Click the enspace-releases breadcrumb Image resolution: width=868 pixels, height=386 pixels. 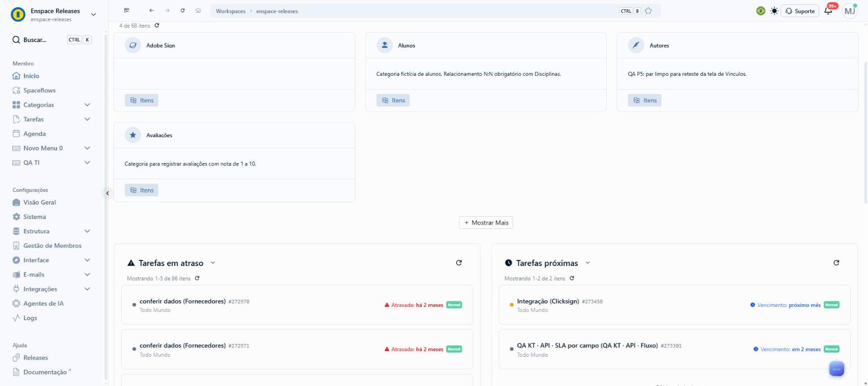coord(277,11)
